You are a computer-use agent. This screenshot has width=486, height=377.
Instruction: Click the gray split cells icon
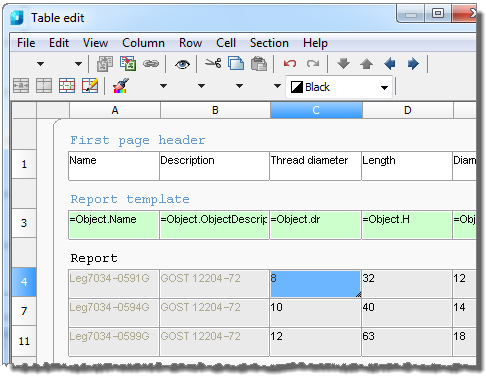tap(44, 86)
